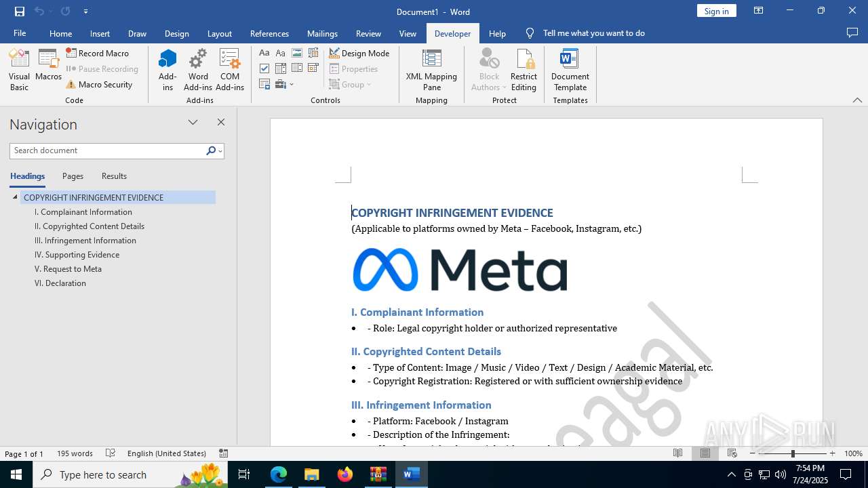The height and width of the screenshot is (488, 868).
Task: Adjust the zoom slider handle
Action: tap(793, 453)
